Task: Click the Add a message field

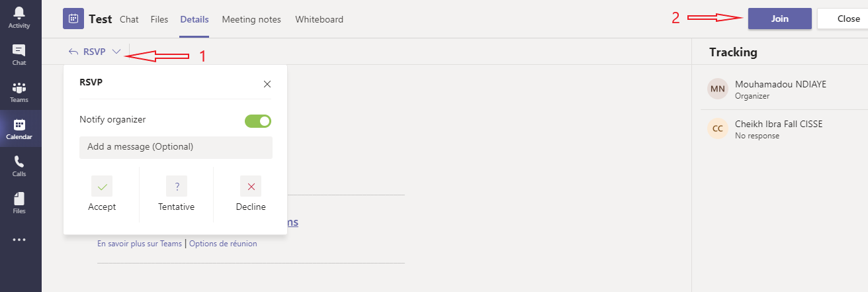Action: pos(175,147)
